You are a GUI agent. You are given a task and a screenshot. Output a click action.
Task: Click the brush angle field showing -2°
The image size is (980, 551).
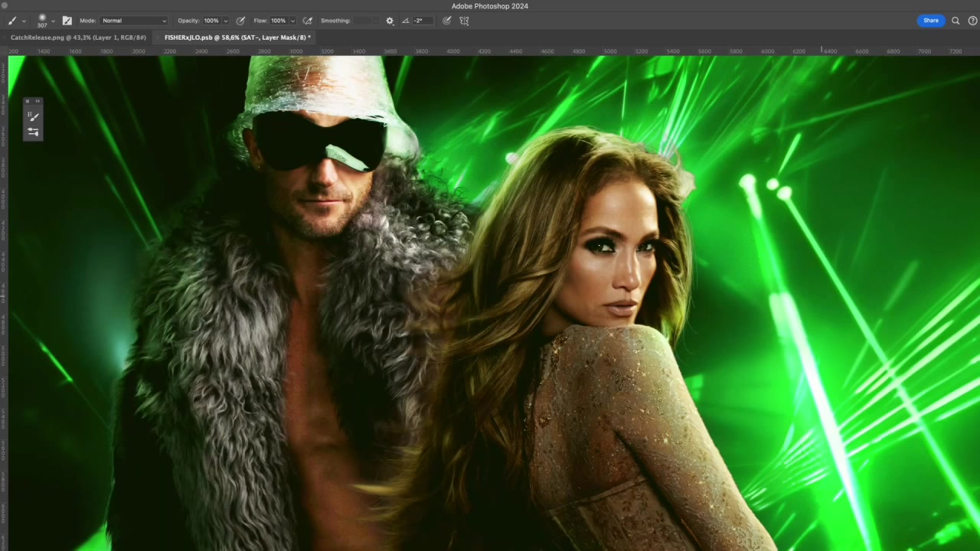(x=423, y=21)
